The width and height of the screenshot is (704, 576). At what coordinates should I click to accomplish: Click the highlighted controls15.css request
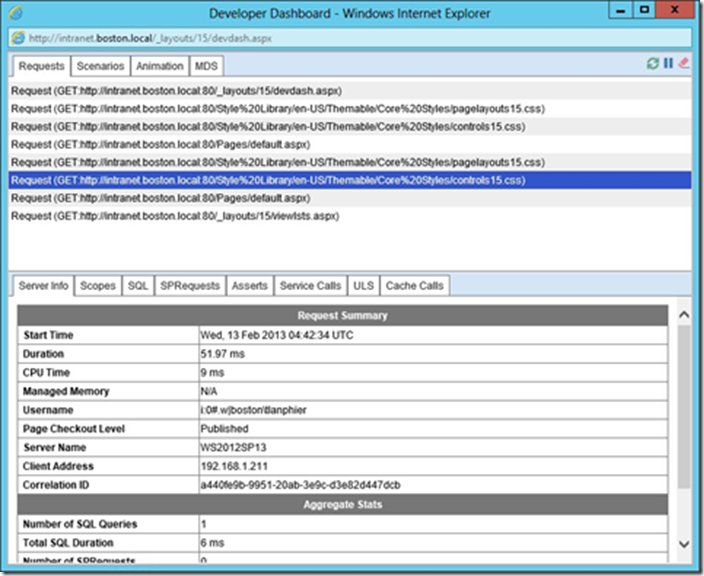point(350,180)
